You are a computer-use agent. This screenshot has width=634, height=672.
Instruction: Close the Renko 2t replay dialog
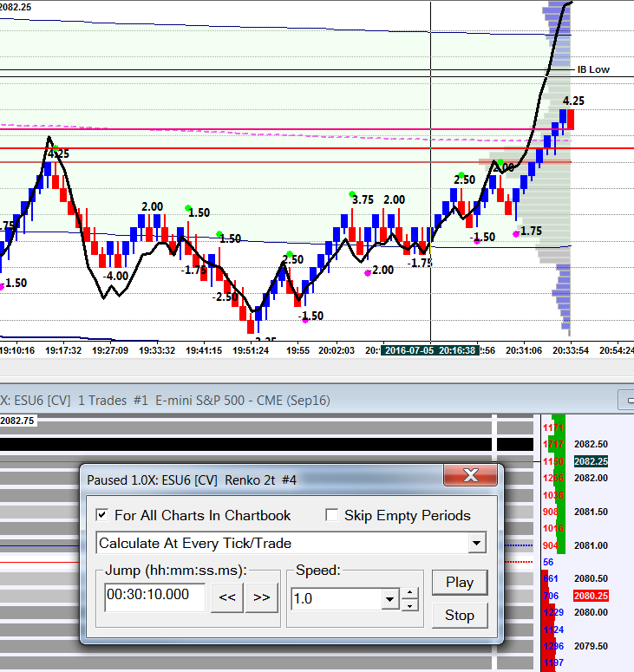[x=471, y=475]
